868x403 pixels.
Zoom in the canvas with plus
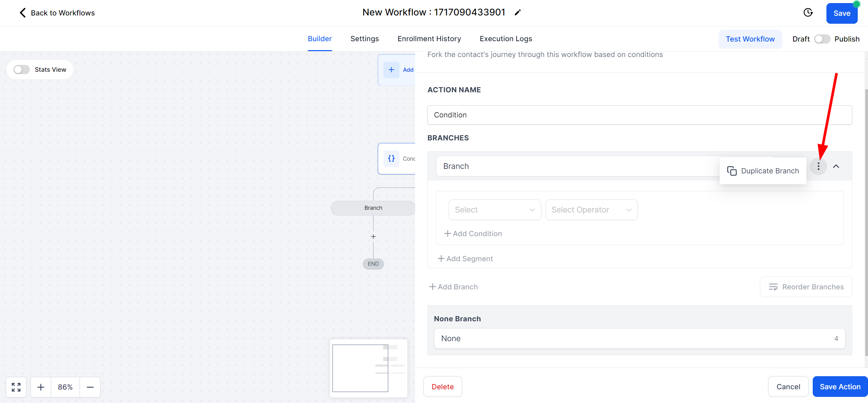[x=41, y=387]
